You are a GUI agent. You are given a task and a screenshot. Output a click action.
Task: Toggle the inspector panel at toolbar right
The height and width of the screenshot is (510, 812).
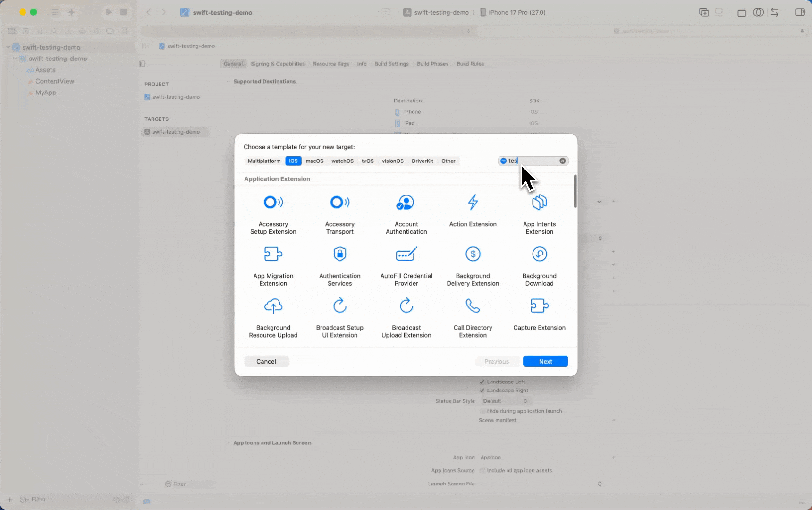point(800,12)
